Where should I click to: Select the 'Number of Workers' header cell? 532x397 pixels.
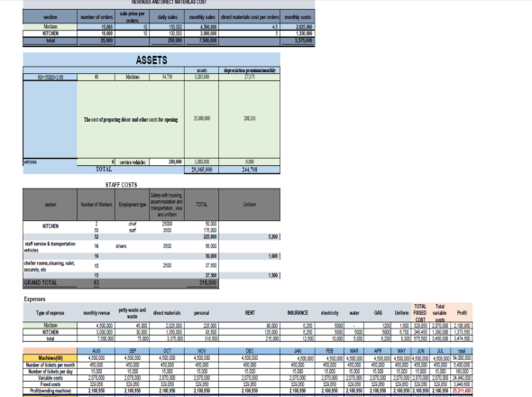(96, 205)
